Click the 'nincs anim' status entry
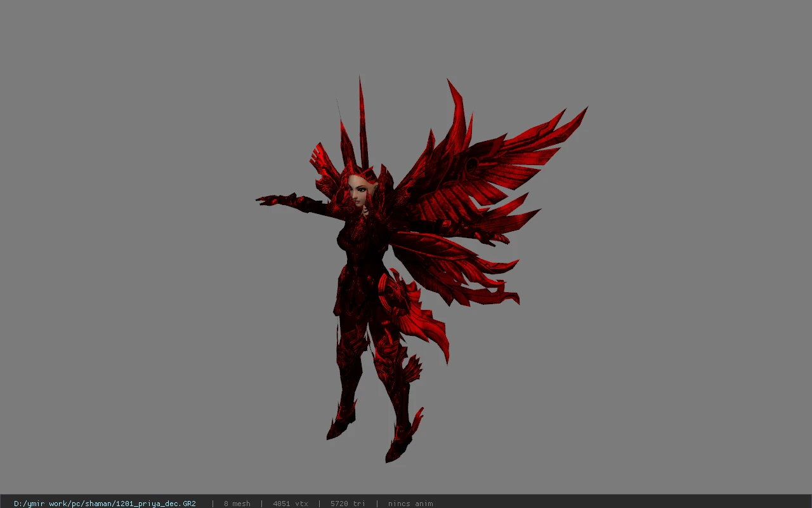Image resolution: width=812 pixels, height=508 pixels. point(410,504)
